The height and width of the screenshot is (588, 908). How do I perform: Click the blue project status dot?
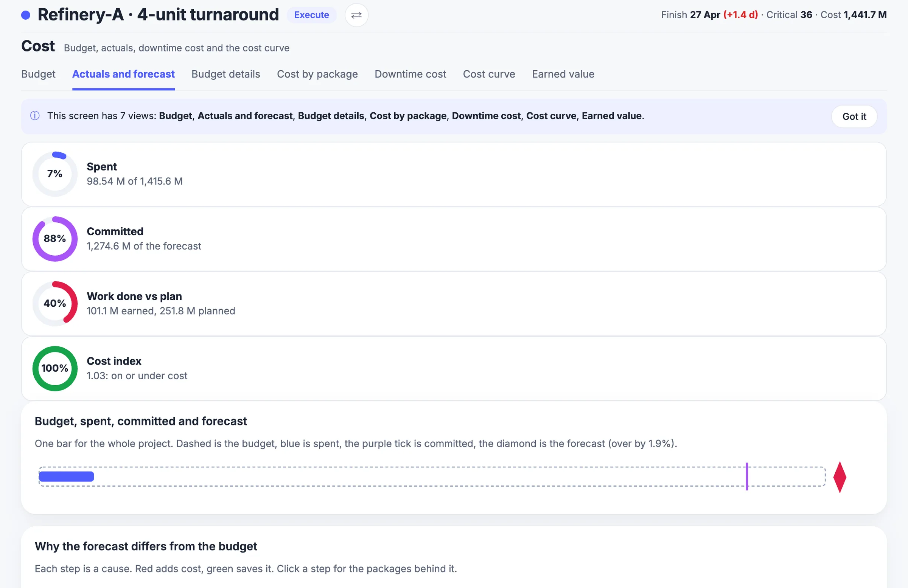[x=26, y=15]
